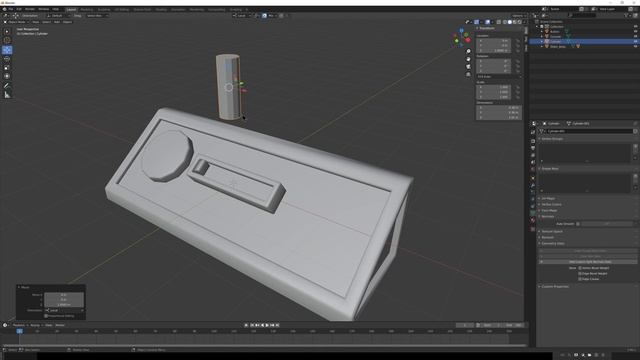
Task: Expand the Shape Keys panel
Action: pos(550,169)
